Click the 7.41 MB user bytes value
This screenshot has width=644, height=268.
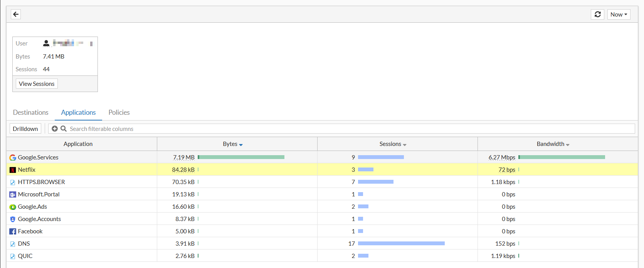pyautogui.click(x=54, y=56)
